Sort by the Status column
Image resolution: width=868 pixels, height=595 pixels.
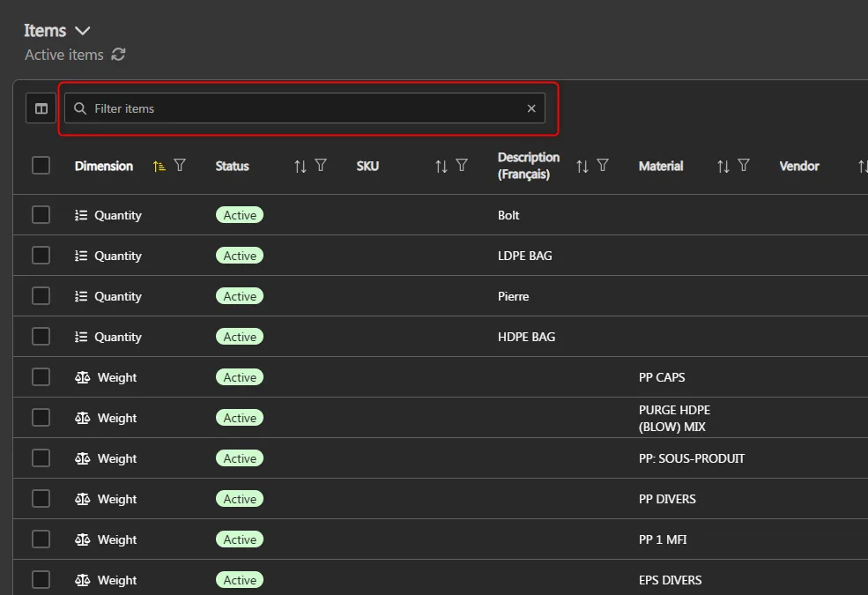click(300, 166)
